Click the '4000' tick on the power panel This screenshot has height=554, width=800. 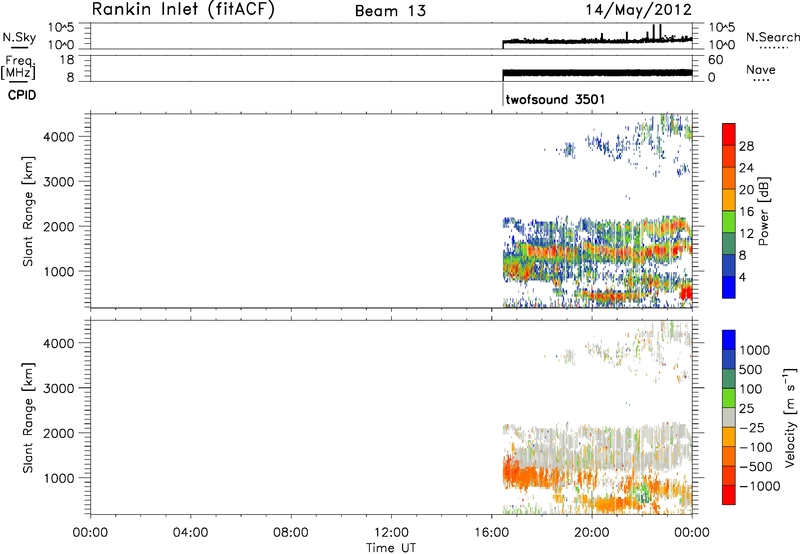pos(59,137)
